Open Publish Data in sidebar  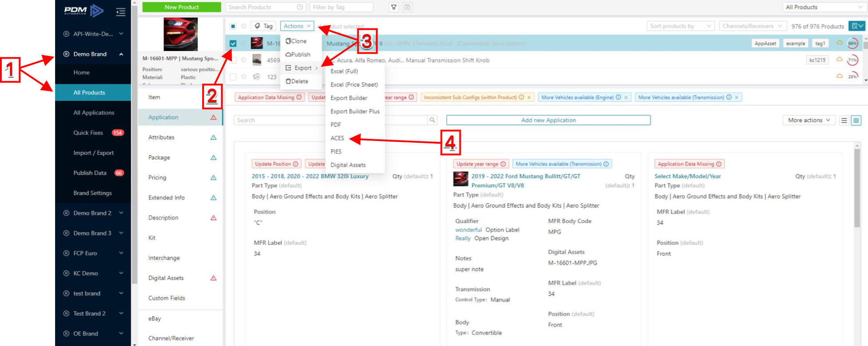pos(93,173)
